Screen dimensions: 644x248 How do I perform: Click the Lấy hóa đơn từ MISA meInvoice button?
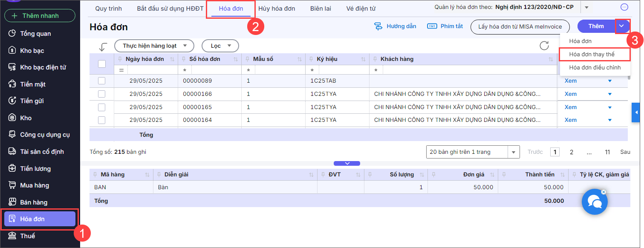[520, 26]
